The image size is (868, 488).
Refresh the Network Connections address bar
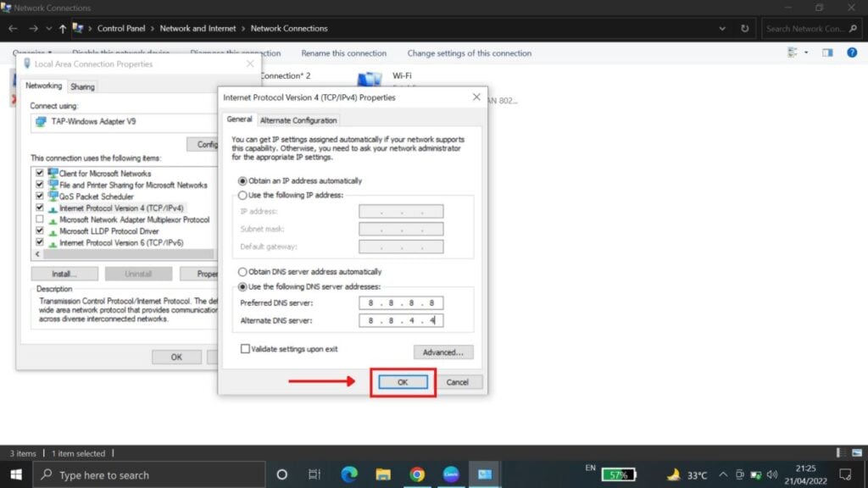pos(744,28)
